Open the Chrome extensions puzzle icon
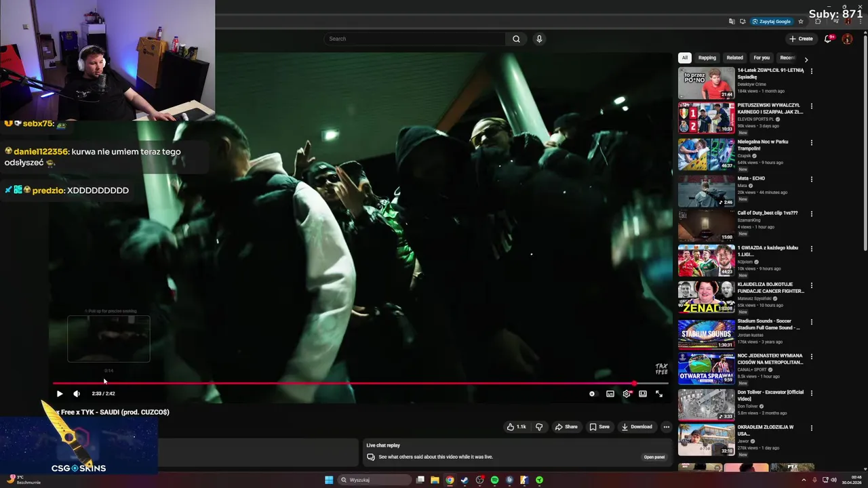 click(x=818, y=22)
